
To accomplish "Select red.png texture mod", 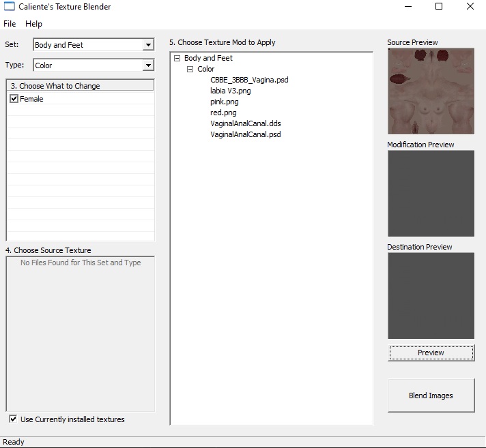I will (223, 113).
